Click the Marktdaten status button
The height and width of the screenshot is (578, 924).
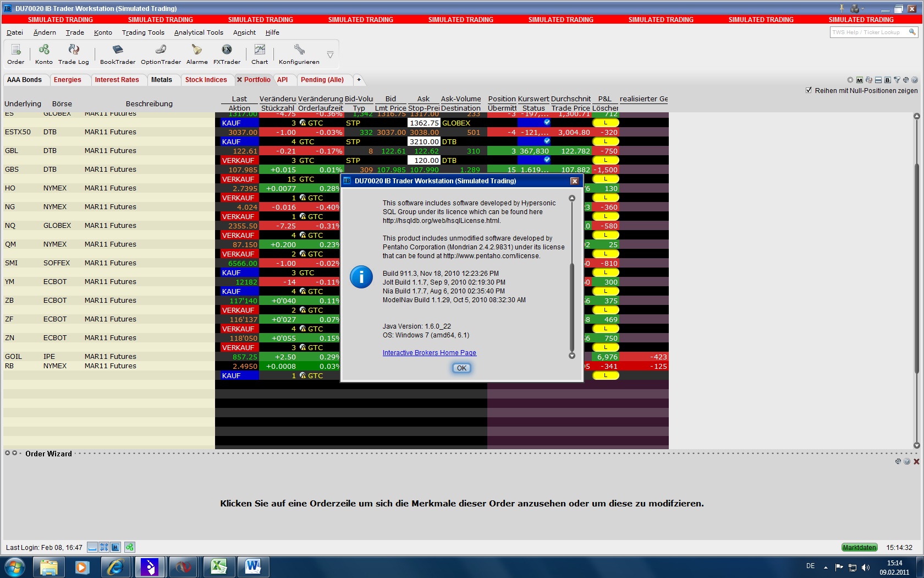pos(859,547)
